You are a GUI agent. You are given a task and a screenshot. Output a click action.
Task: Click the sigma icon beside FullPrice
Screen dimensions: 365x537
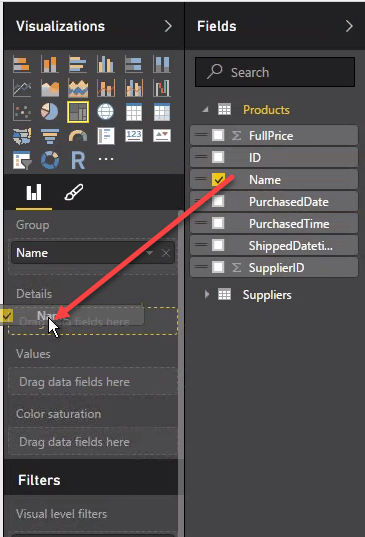tap(236, 136)
